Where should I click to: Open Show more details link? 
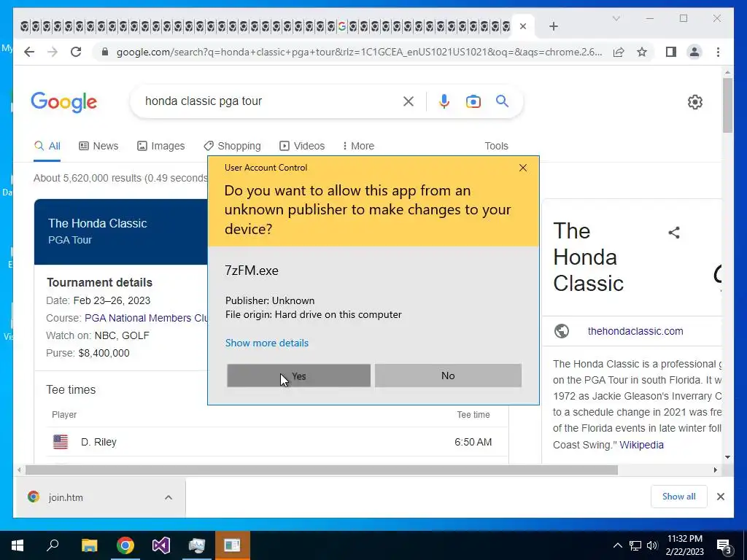[267, 343]
